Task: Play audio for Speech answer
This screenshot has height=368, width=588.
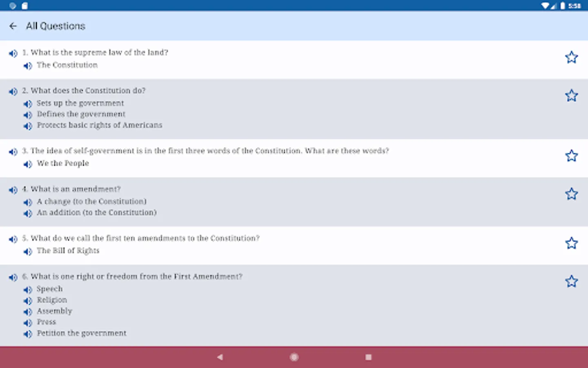Action: [28, 289]
